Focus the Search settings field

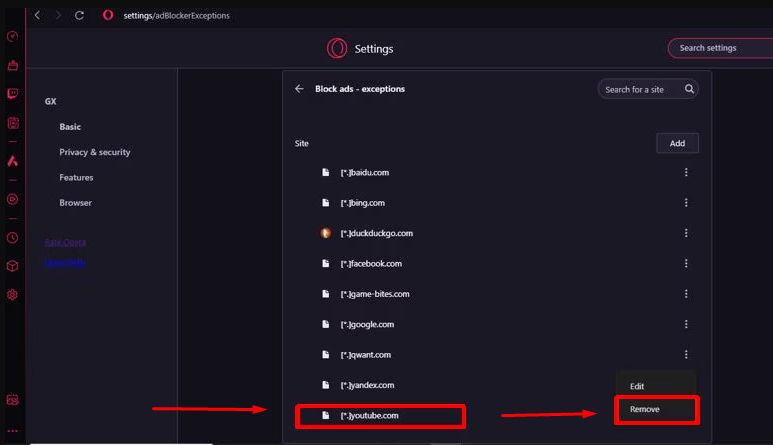[720, 48]
